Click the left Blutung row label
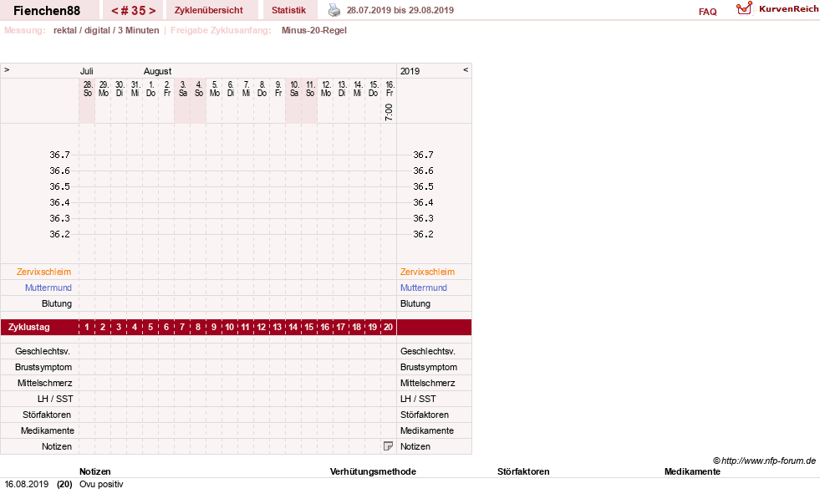 (x=57, y=303)
